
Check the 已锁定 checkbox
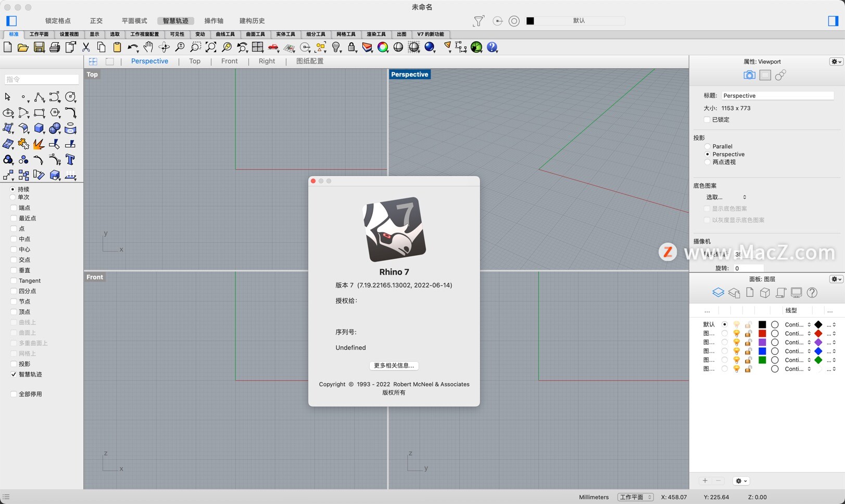707,119
